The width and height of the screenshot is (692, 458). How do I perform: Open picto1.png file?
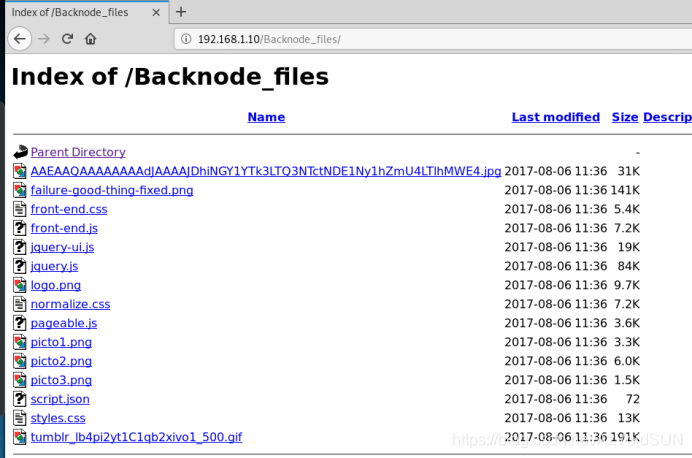click(x=61, y=342)
